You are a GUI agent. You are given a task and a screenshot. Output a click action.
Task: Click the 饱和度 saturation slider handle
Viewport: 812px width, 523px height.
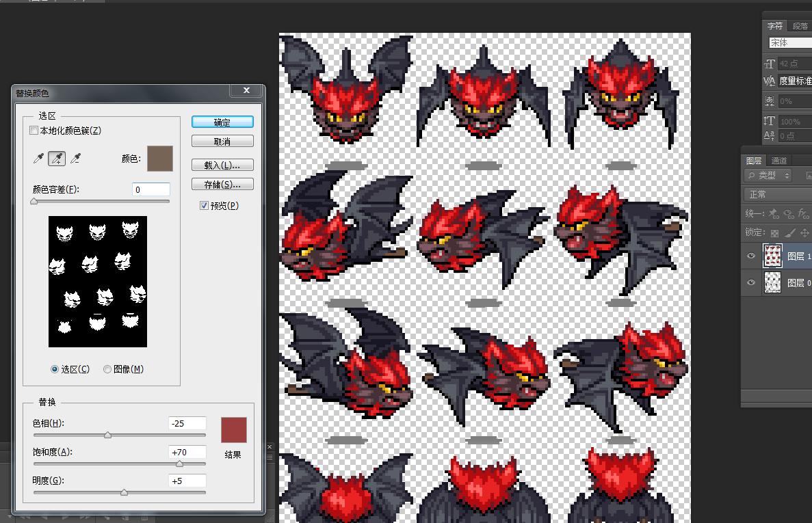point(179,464)
